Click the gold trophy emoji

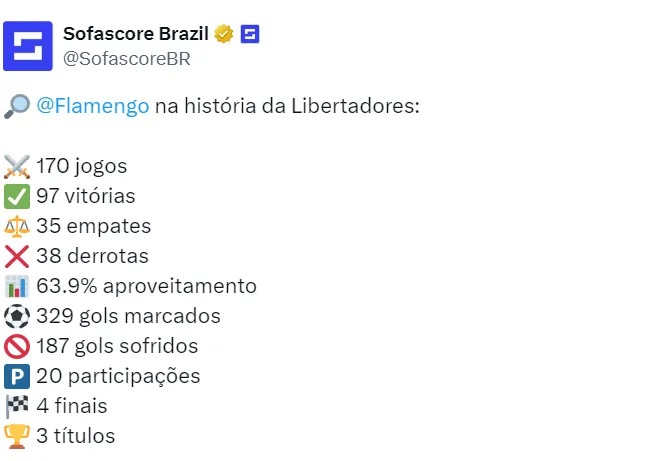click(x=17, y=436)
